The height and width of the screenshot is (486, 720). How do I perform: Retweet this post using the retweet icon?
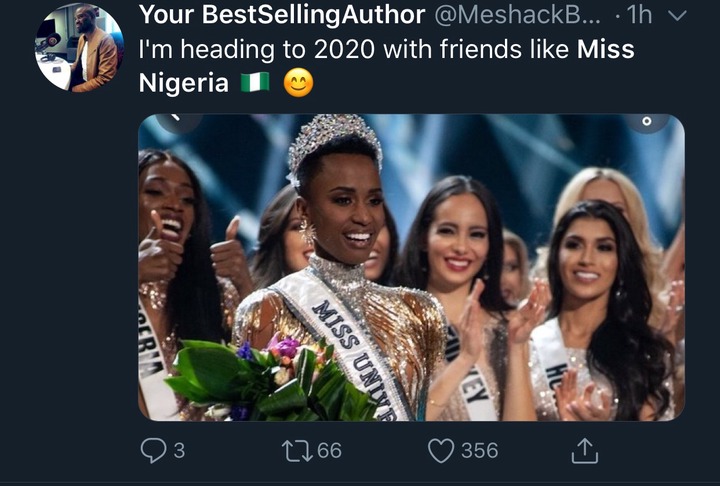(x=297, y=451)
